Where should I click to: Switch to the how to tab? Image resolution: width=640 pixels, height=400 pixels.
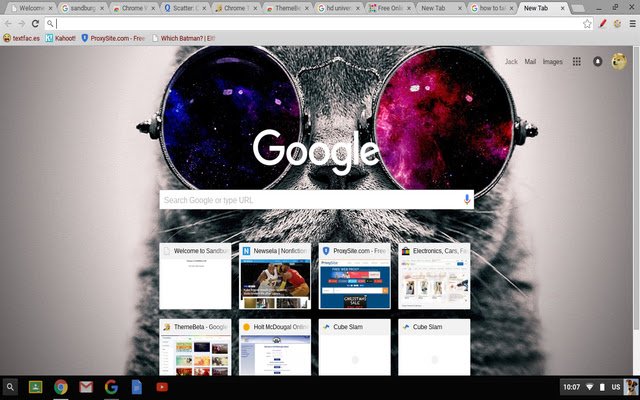(x=492, y=8)
